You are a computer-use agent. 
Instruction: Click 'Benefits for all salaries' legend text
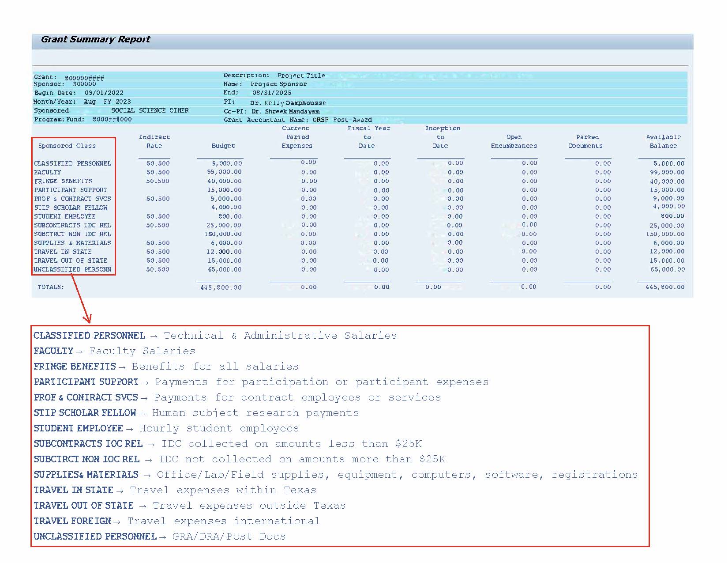(215, 367)
